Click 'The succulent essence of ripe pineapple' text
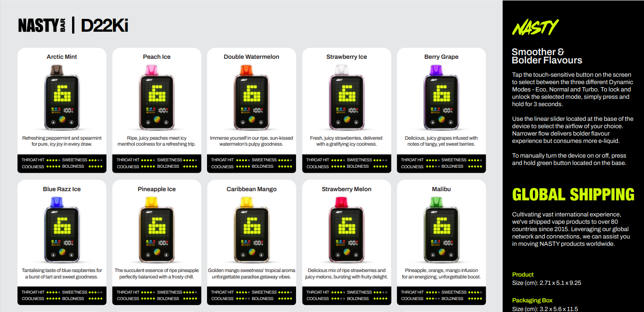The image size is (644, 312). tap(157, 273)
